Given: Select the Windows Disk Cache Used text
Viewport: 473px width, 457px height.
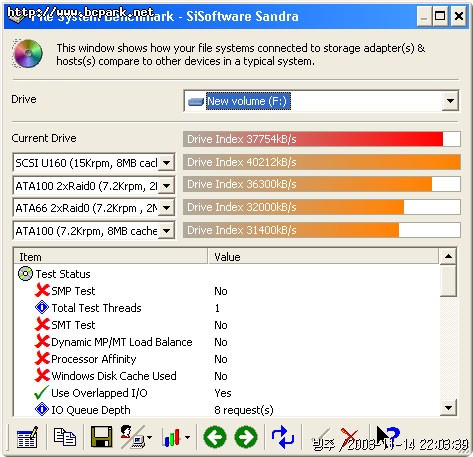Looking at the screenshot, I should [114, 376].
